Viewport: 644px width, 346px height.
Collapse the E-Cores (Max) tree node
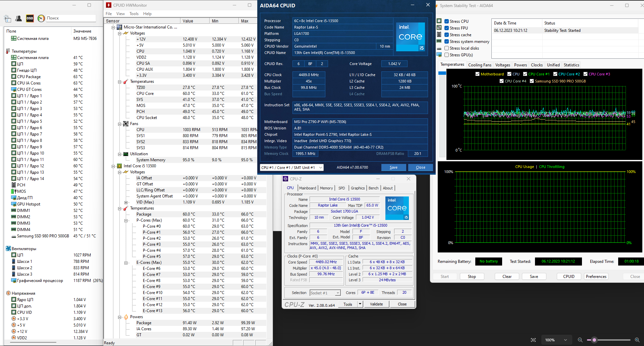click(126, 263)
